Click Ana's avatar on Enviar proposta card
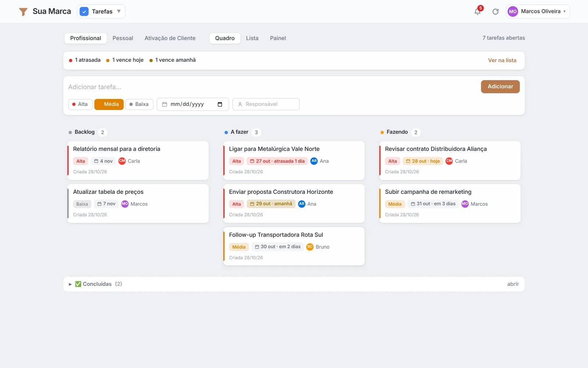Image resolution: width=588 pixels, height=368 pixels. click(302, 204)
